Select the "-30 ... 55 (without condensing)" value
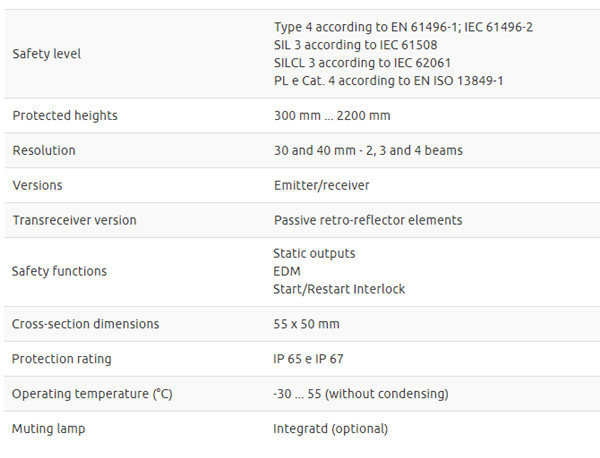This screenshot has height=458, width=600. 360,395
